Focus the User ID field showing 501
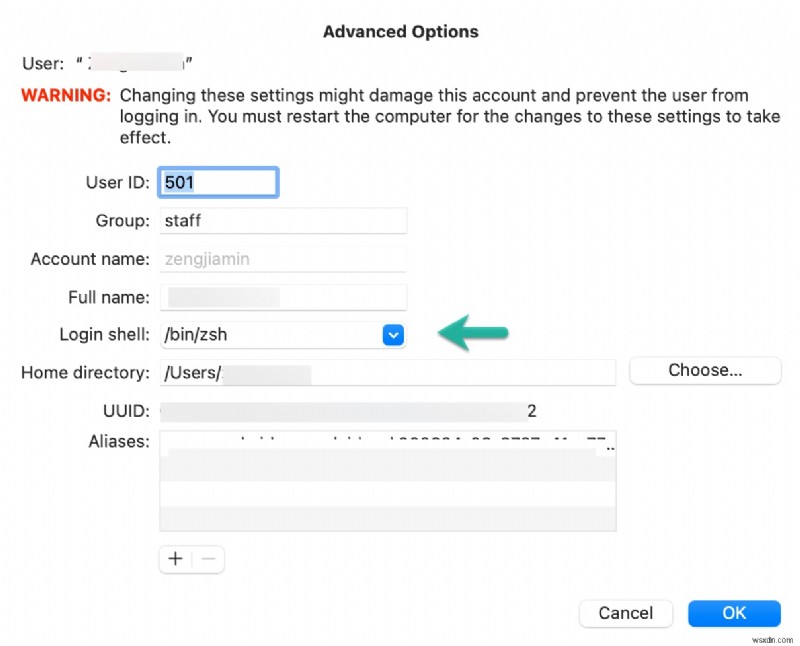Screen dimensions: 800x646 pos(218,182)
